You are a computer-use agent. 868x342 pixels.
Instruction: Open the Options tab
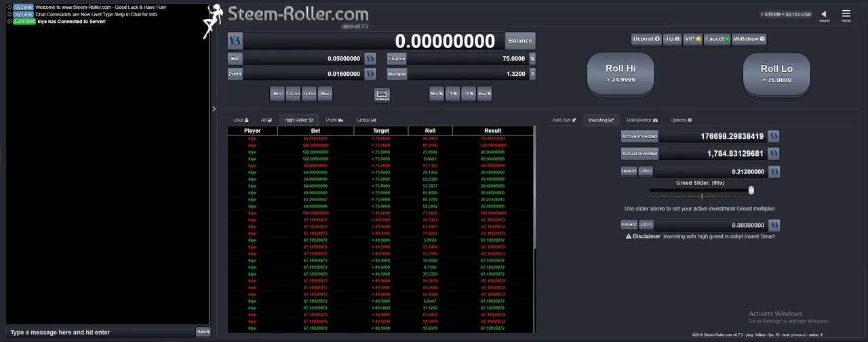click(x=681, y=120)
